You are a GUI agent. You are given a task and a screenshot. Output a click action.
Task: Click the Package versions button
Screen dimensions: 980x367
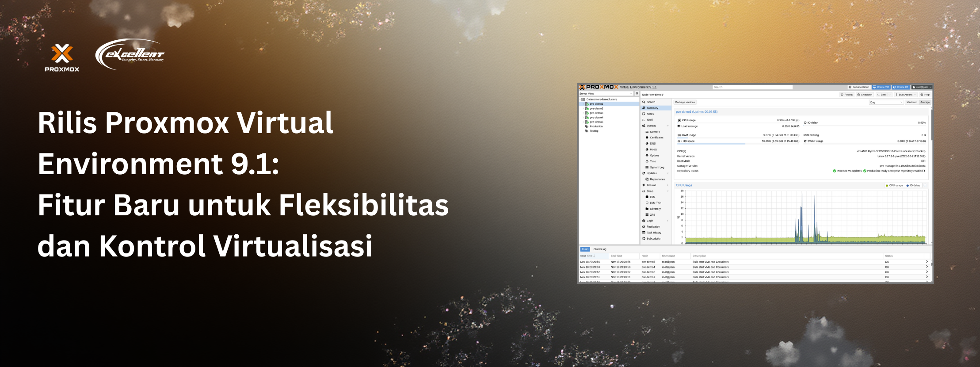(x=685, y=102)
